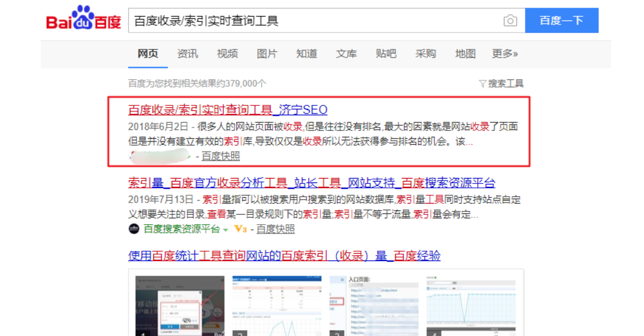Open the 图片 tab

pyautogui.click(x=267, y=54)
